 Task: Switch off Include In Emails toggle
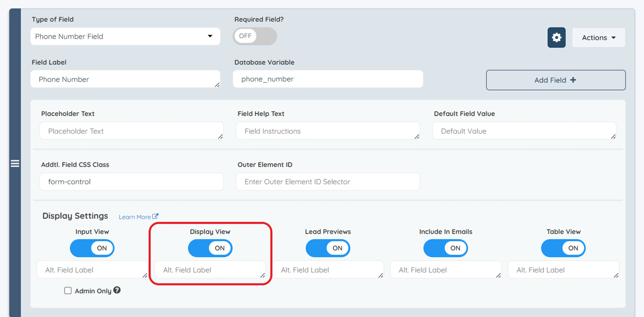point(445,248)
